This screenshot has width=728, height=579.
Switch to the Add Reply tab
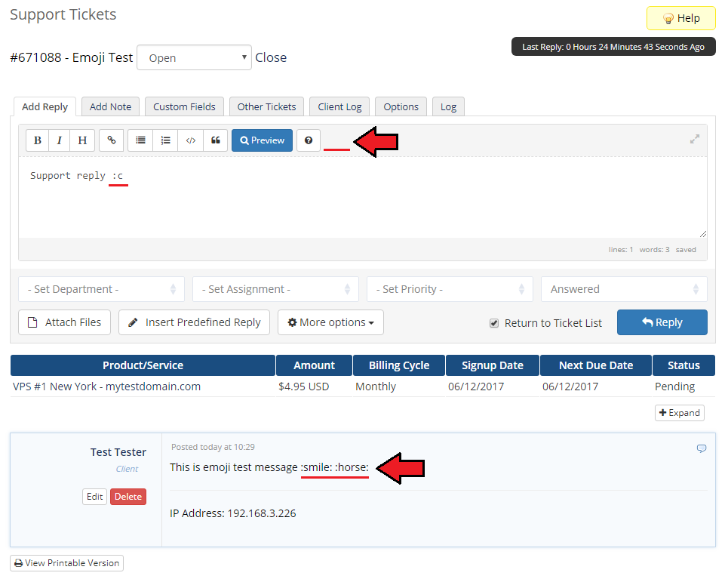point(45,107)
